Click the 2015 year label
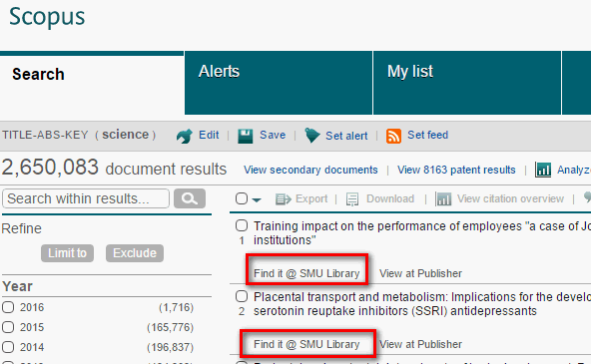This screenshot has height=364, width=591. [32, 327]
